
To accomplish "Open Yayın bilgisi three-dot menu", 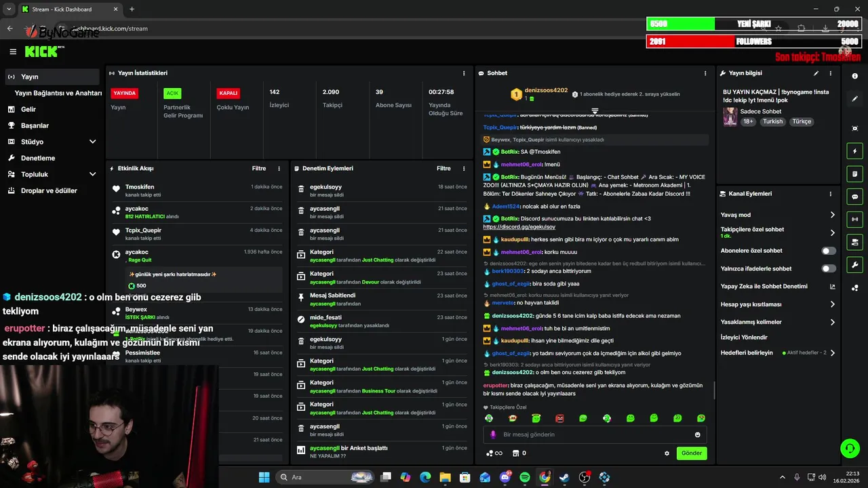I will (831, 73).
